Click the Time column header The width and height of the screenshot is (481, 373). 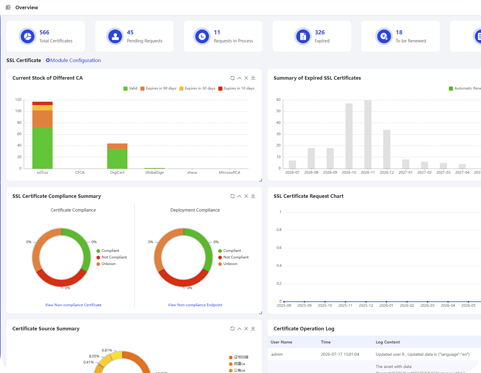point(326,342)
